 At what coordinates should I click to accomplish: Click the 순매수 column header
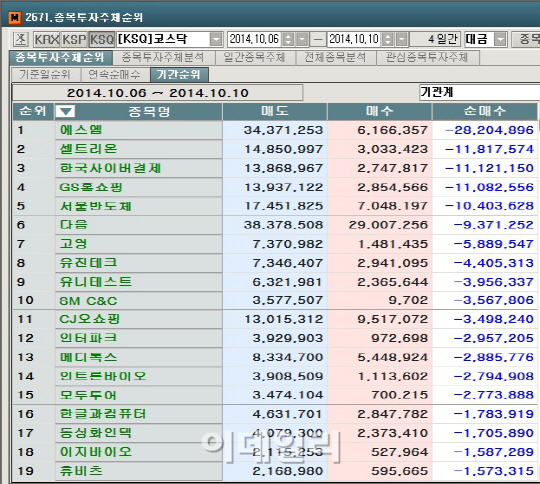(x=485, y=111)
